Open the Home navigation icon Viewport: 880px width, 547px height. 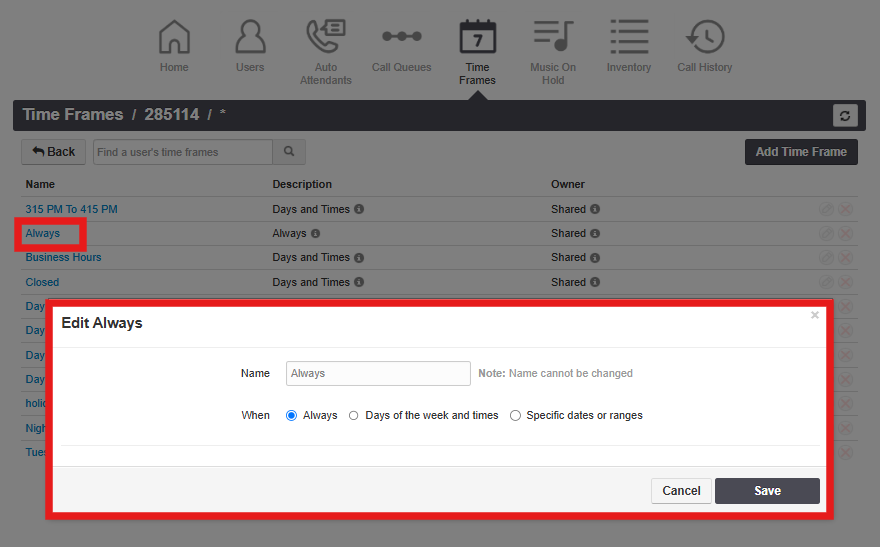click(x=174, y=38)
